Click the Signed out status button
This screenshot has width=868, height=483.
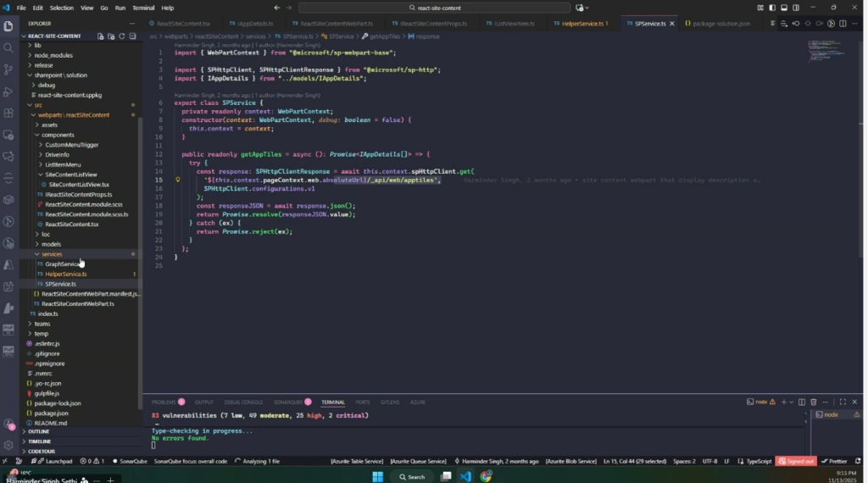795,461
